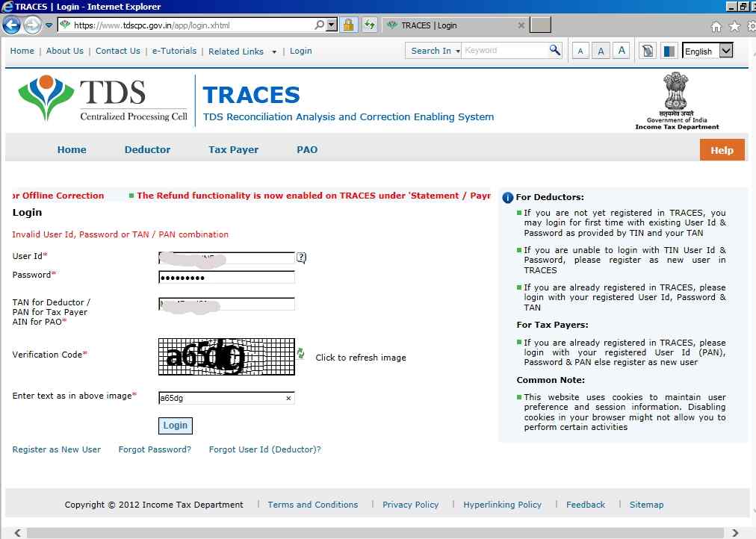
Task: Open Sitemap footer link
Action: 646,505
